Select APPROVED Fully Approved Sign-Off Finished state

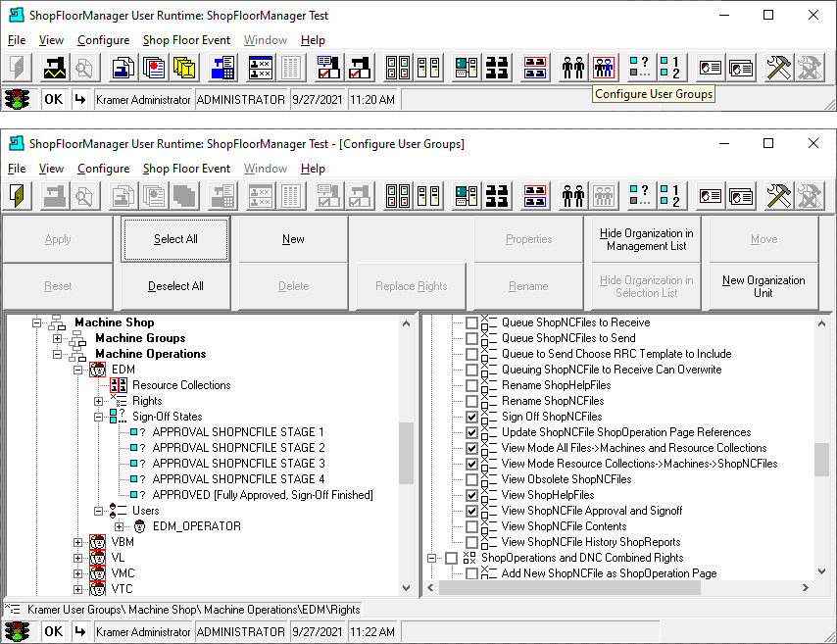click(263, 495)
